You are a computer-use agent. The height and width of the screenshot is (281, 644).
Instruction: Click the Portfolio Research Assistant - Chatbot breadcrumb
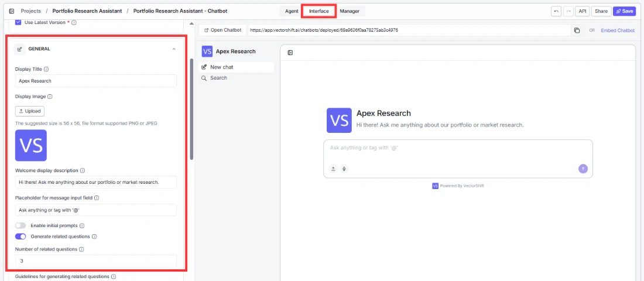tap(180, 11)
